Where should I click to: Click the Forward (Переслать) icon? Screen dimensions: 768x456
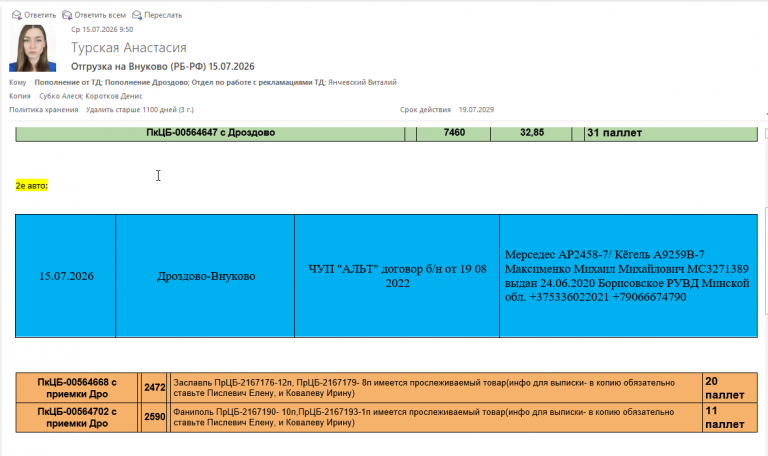click(137, 15)
